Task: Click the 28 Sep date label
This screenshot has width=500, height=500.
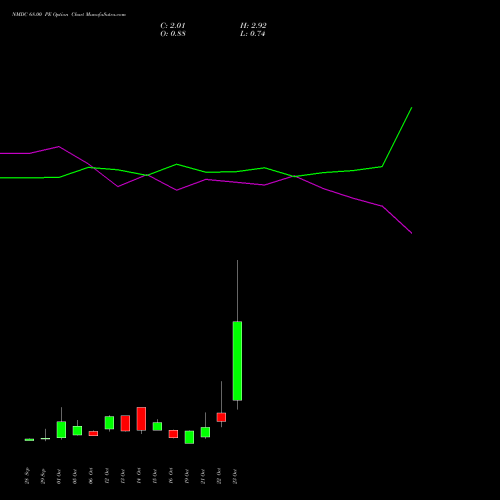Action: (x=27, y=476)
